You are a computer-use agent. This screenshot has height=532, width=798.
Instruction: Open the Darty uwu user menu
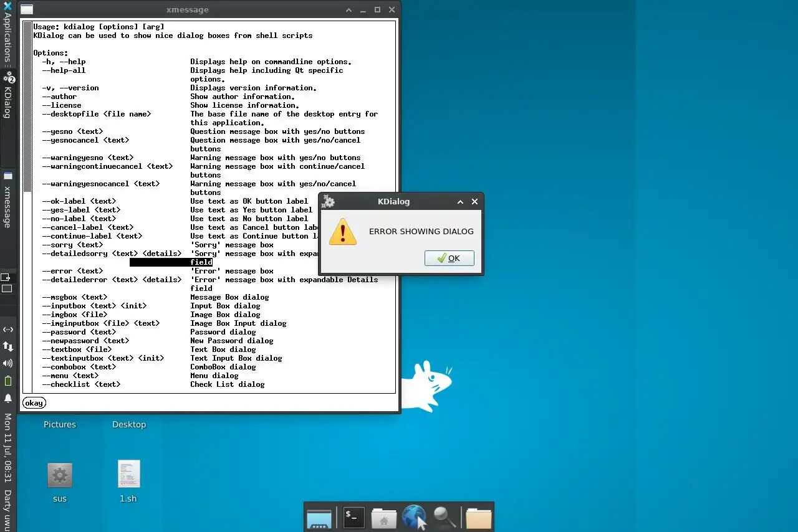click(7, 510)
